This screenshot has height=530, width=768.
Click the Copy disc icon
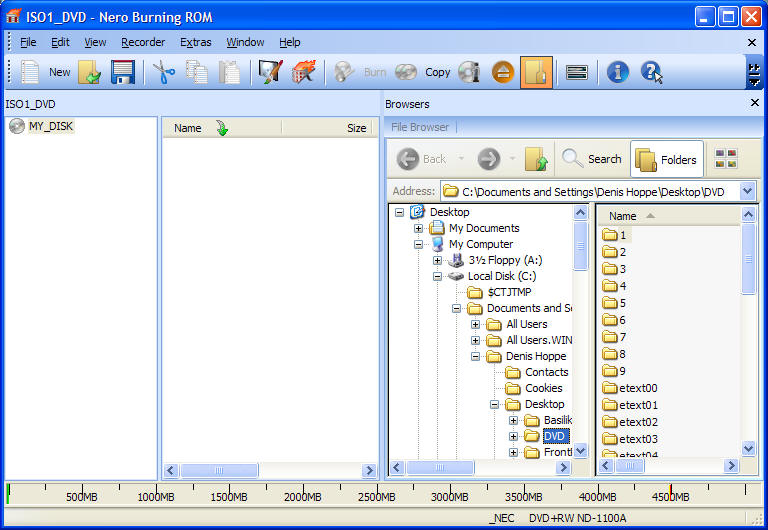click(406, 72)
